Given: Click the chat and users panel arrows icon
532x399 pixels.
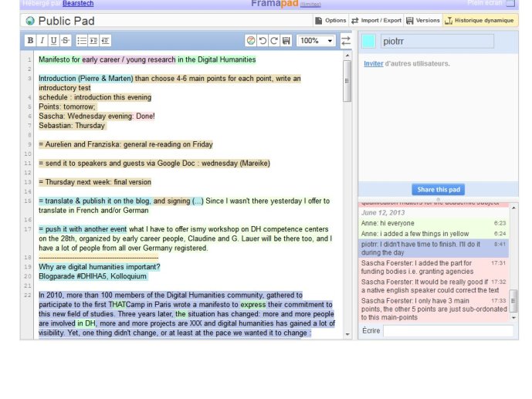Looking at the screenshot, I should pyautogui.click(x=346, y=41).
